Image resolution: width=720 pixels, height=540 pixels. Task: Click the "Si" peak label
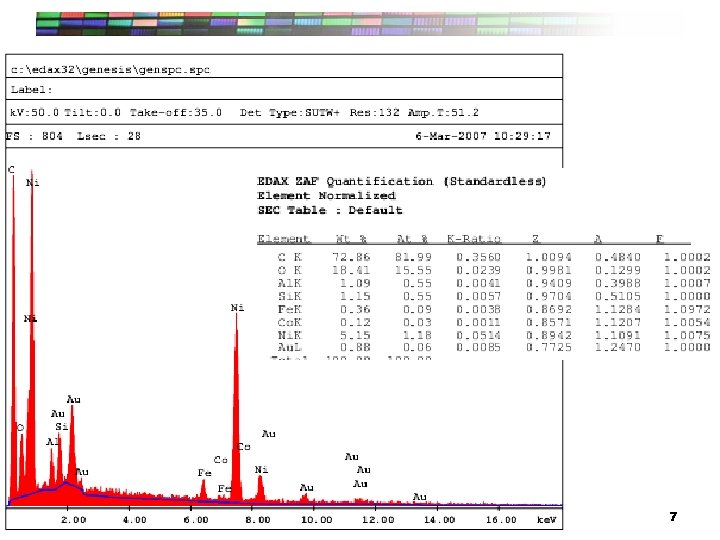[62, 427]
